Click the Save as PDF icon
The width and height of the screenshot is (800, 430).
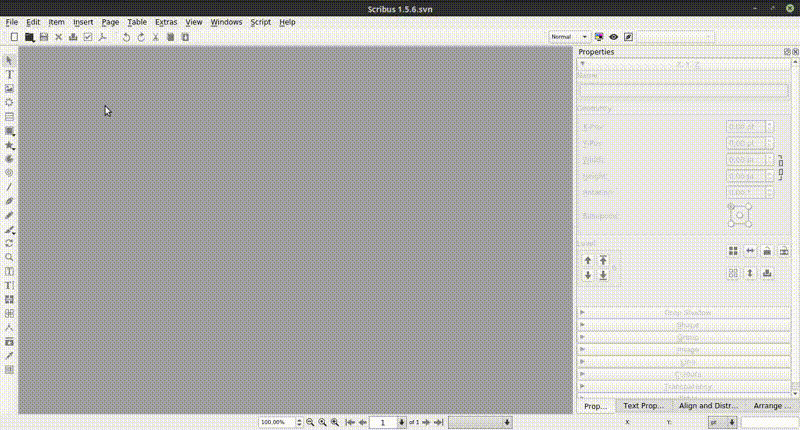pos(102,37)
